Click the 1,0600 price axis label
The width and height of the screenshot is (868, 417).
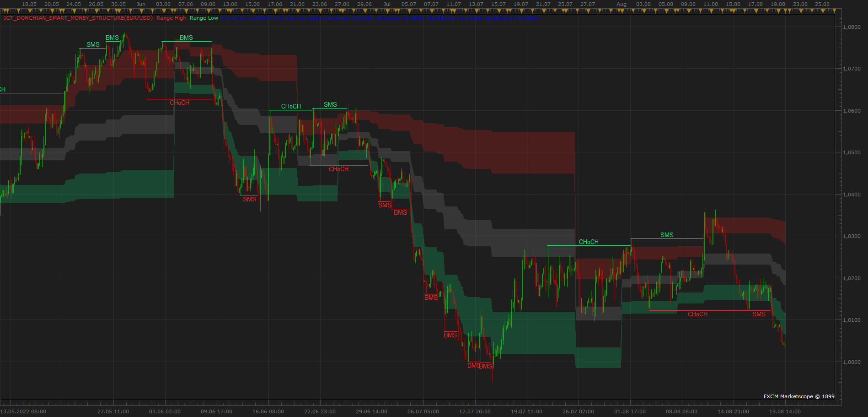pos(852,111)
